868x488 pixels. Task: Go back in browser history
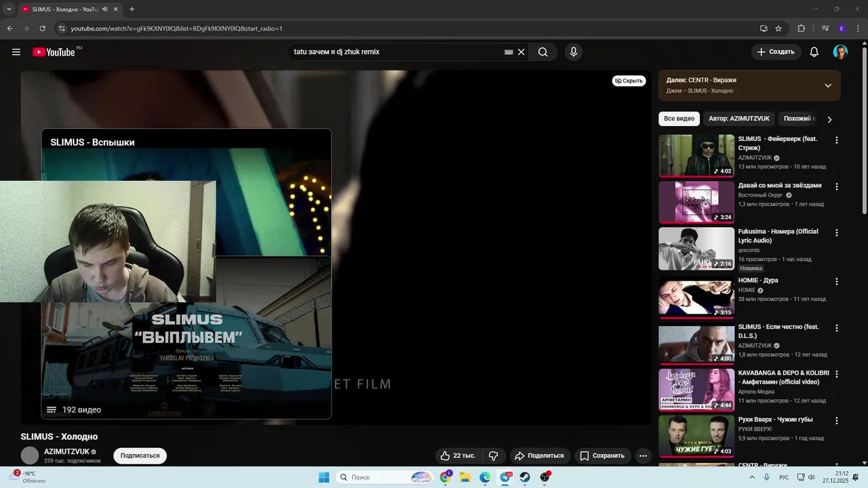(x=9, y=28)
